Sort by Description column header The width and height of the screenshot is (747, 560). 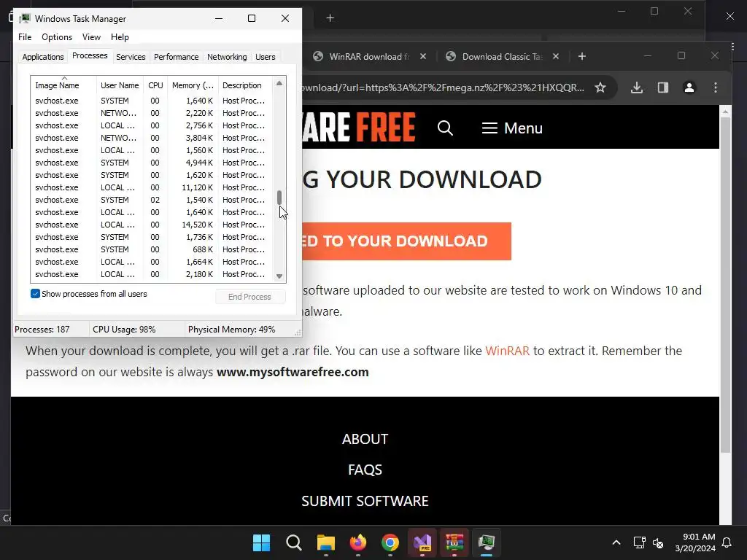pos(245,85)
